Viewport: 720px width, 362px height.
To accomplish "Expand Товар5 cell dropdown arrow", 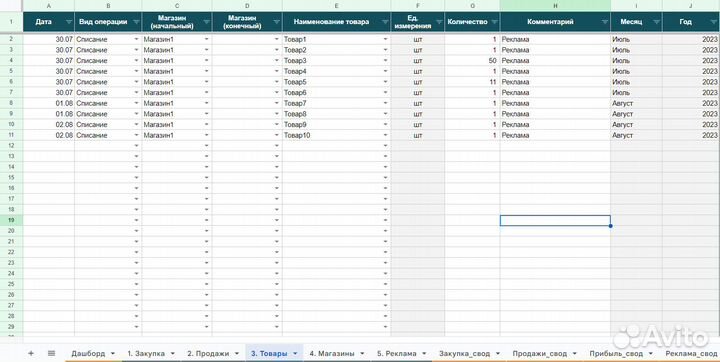I will pyautogui.click(x=385, y=82).
